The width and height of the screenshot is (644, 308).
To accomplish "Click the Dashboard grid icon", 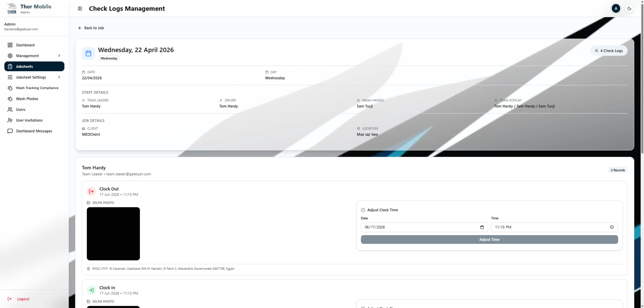I will point(10,45).
